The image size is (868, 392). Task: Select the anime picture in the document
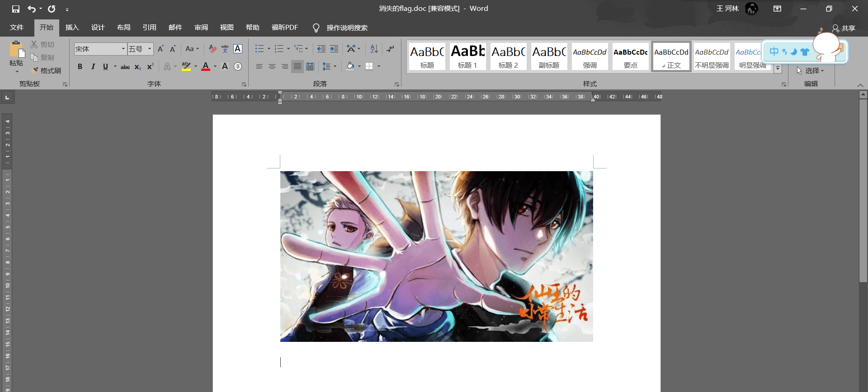coord(437,256)
